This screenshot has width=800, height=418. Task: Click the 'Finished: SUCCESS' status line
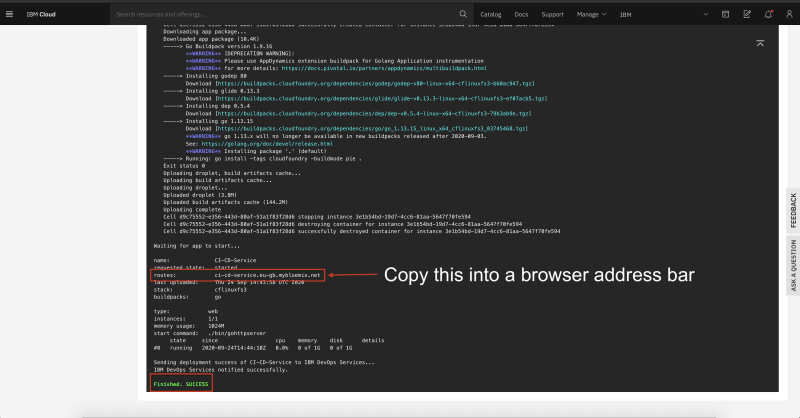click(181, 384)
